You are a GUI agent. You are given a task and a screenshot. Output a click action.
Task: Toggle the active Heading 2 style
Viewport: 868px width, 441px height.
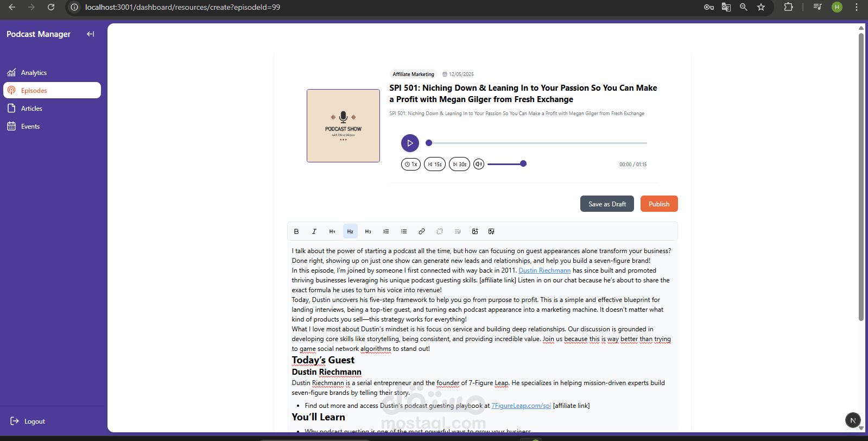(350, 231)
